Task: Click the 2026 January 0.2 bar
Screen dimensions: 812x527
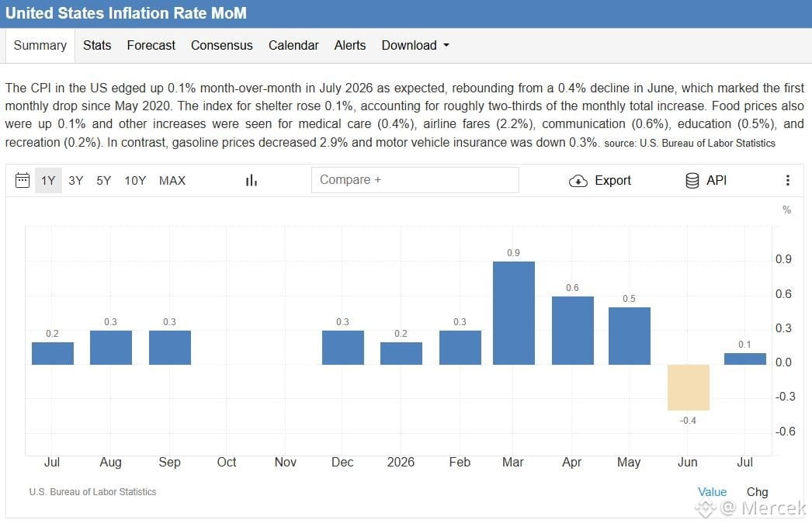Action: coord(401,353)
